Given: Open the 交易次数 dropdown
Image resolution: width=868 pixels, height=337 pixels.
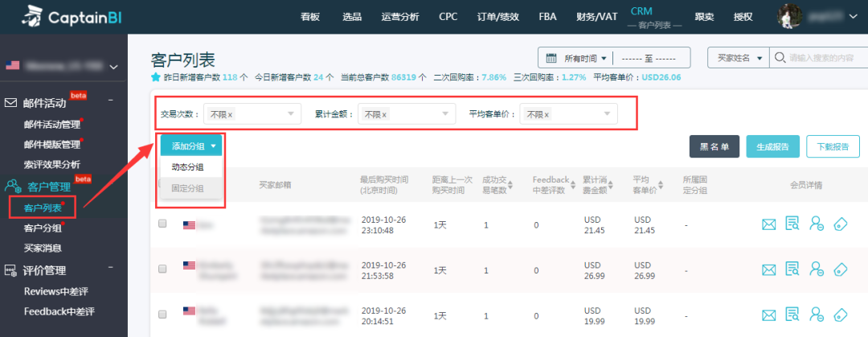Looking at the screenshot, I should tap(252, 114).
